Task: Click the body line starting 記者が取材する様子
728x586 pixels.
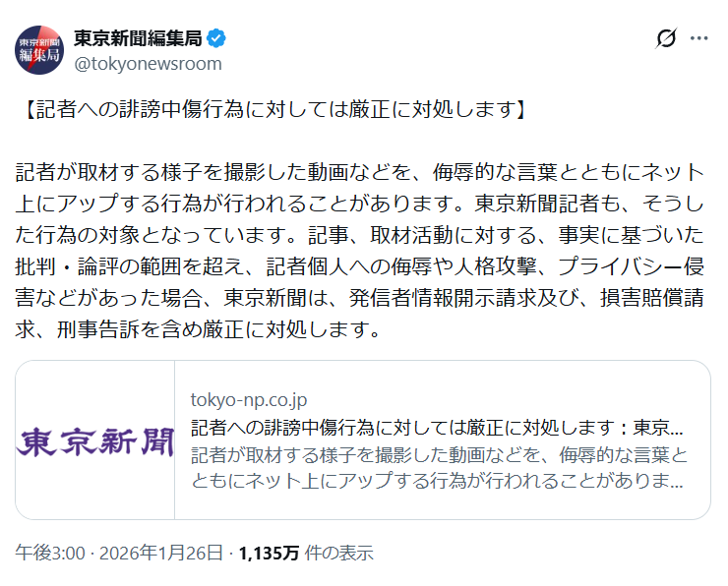Action: coord(361,173)
